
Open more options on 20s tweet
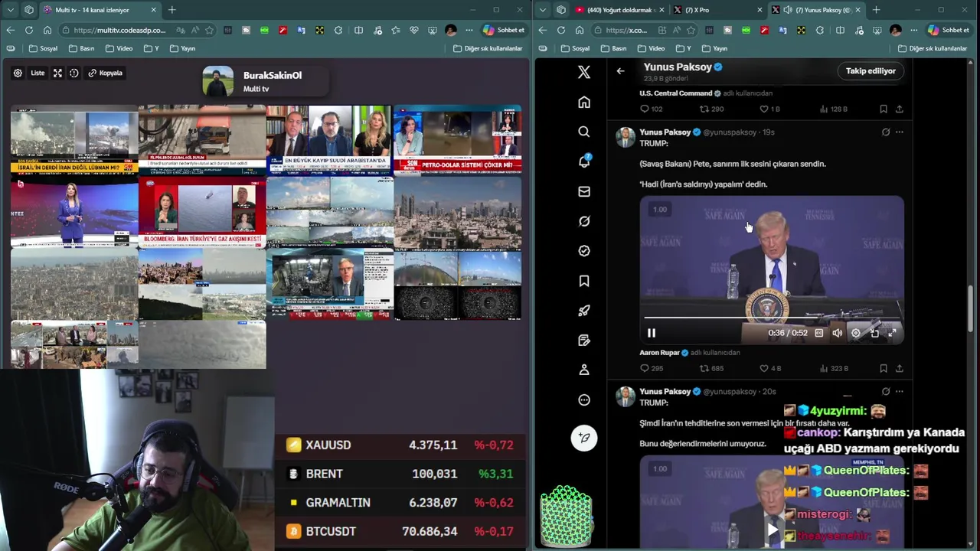coord(899,391)
